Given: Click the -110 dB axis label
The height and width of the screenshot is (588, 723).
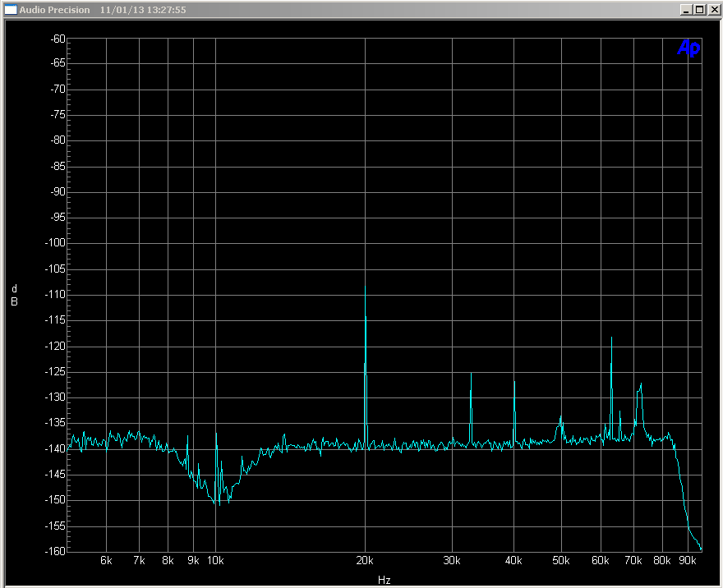Looking at the screenshot, I should point(55,295).
